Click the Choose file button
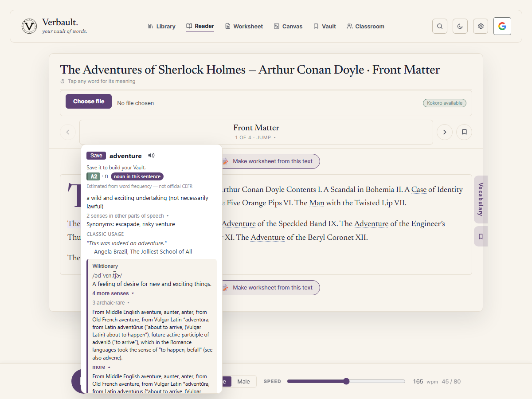The width and height of the screenshot is (532, 399). [x=89, y=101]
